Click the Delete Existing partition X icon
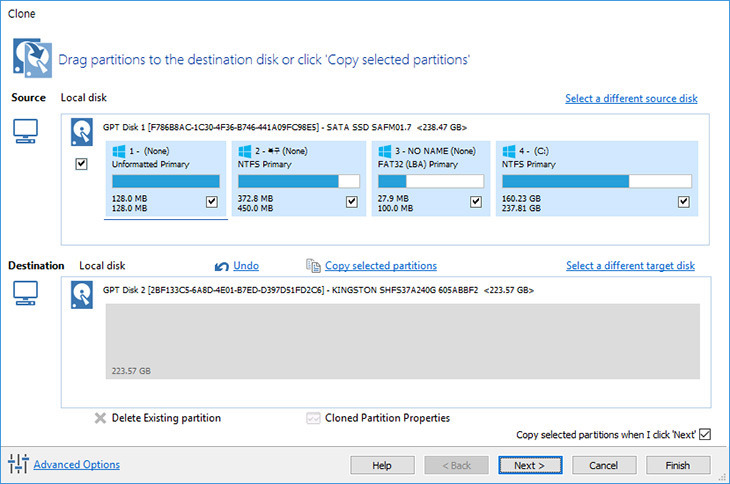 [x=100, y=418]
